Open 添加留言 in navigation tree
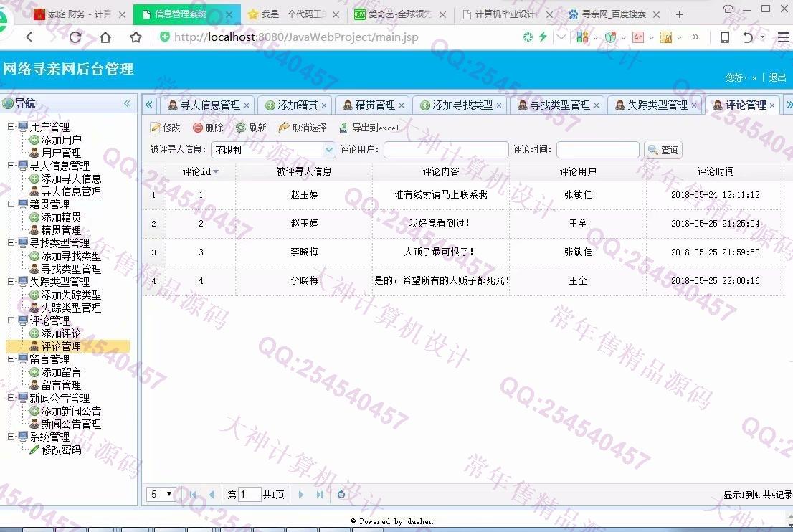 point(61,372)
